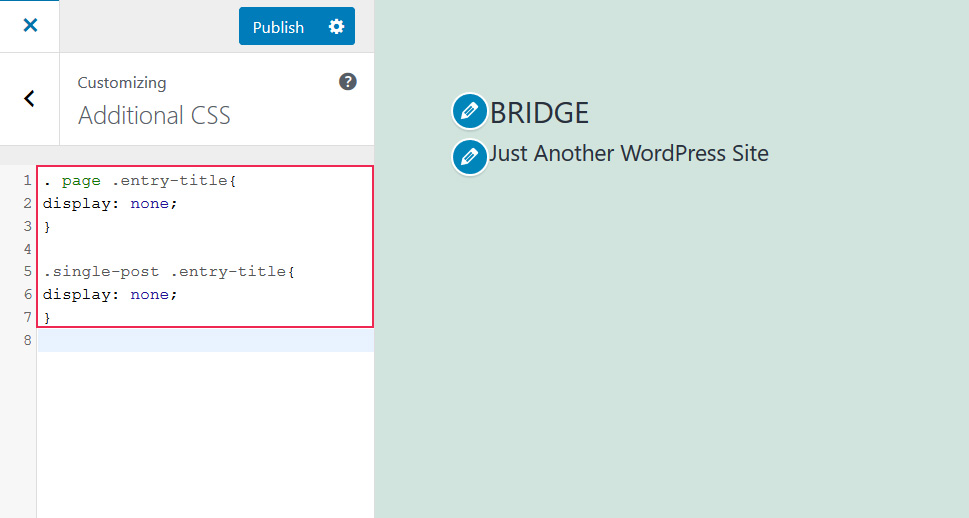Place cursor on '.single-post .entry-title{' line

[170, 272]
